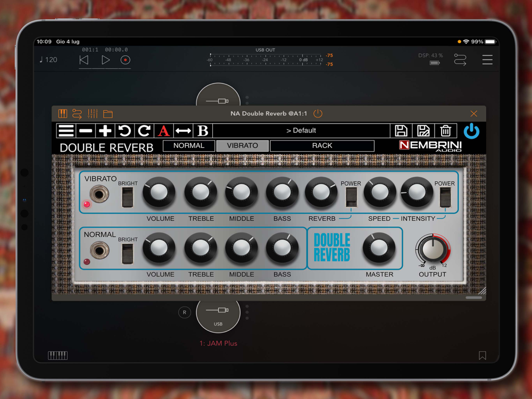
Task: Click the bookmark icon at bottom right
Action: tap(482, 355)
